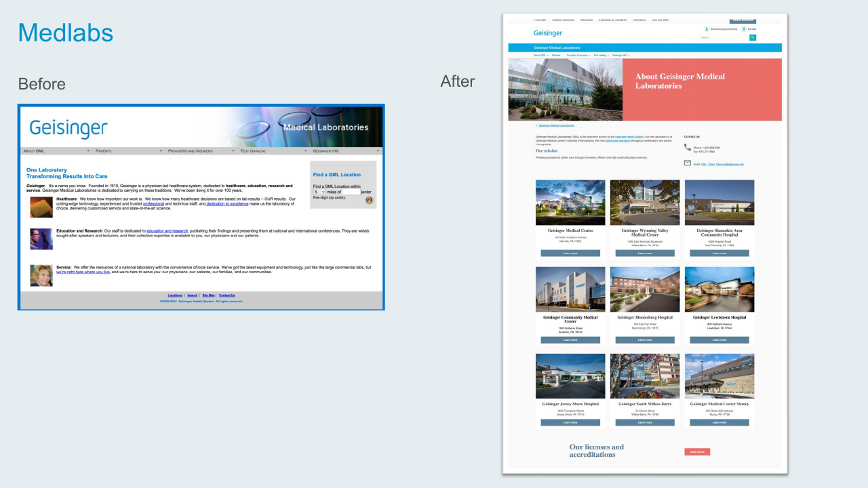This screenshot has height=488, width=868.
Task: Open Education & research in top navigation
Action: 612,20
